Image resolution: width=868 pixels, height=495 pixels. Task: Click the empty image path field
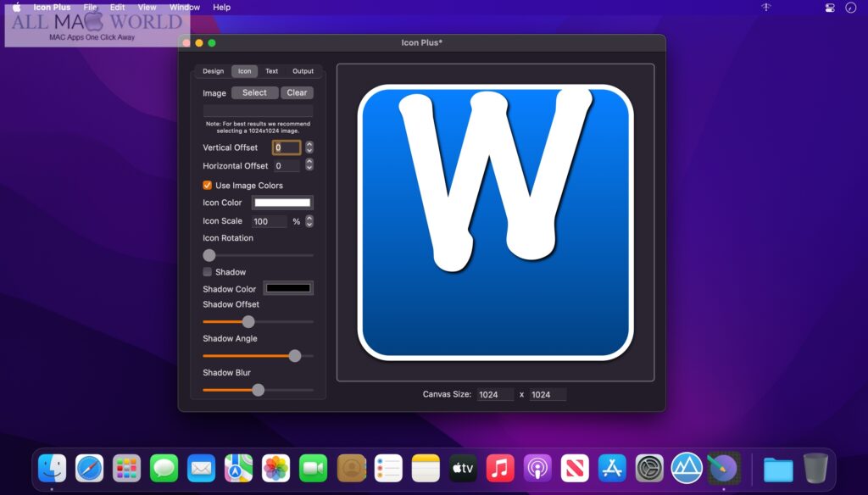258,109
